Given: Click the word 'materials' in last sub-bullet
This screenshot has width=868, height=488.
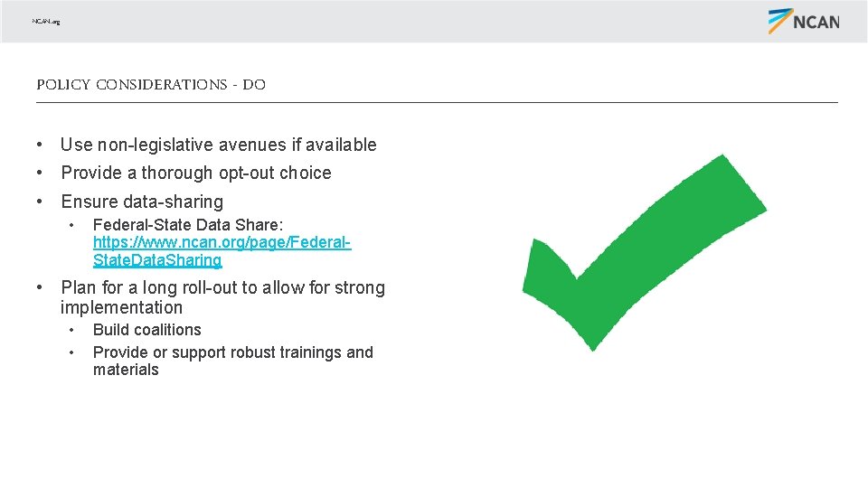Looking at the screenshot, I should (x=126, y=370).
